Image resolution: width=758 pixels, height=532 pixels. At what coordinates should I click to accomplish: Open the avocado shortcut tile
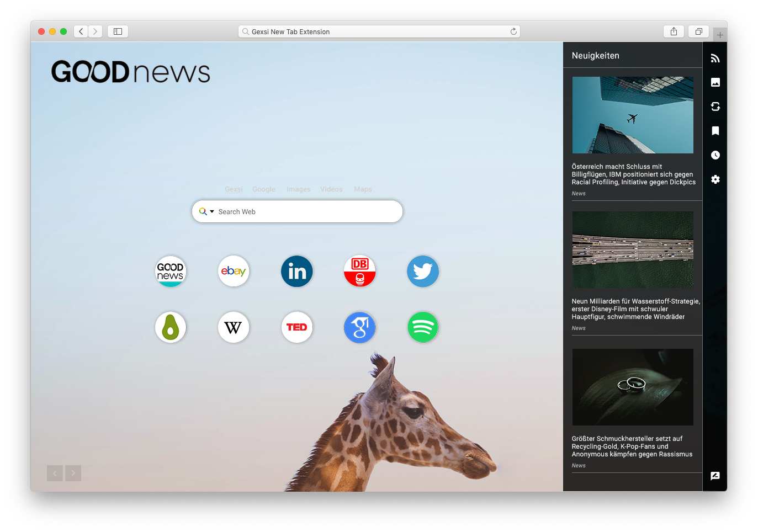coord(171,327)
